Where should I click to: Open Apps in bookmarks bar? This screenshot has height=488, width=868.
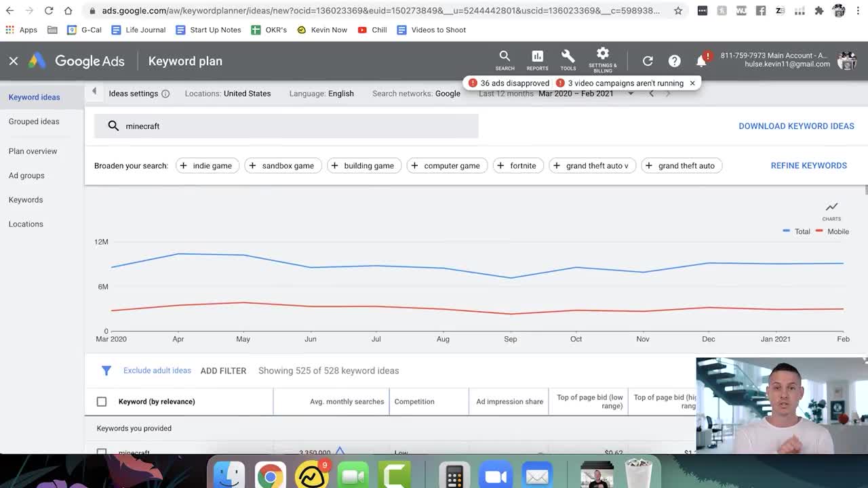click(21, 30)
